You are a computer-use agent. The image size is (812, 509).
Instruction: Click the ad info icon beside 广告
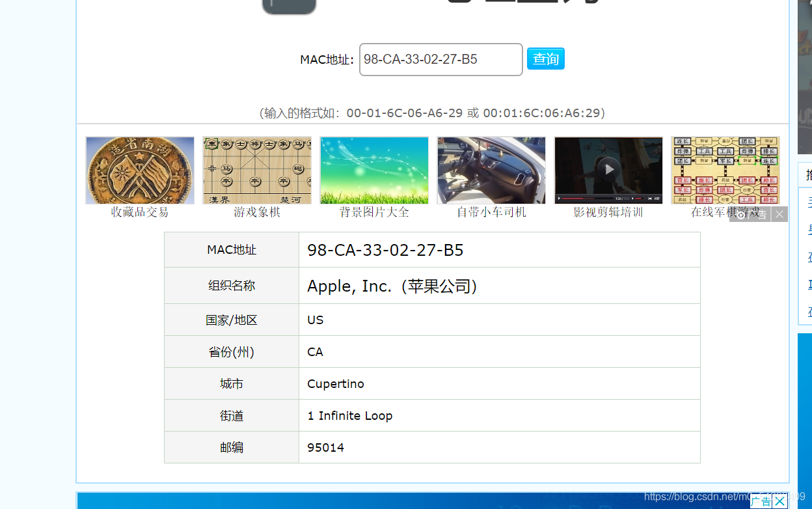tap(740, 214)
